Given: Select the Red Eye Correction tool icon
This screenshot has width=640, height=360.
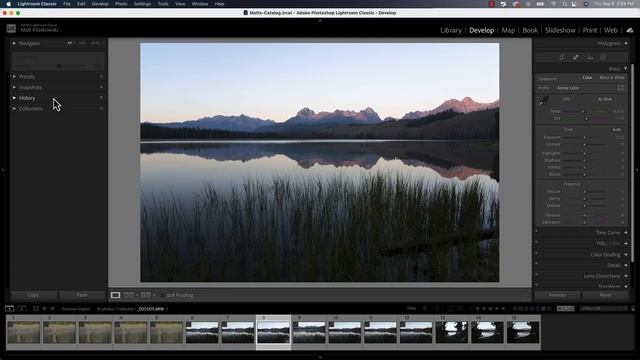Looking at the screenshot, I should (590, 58).
